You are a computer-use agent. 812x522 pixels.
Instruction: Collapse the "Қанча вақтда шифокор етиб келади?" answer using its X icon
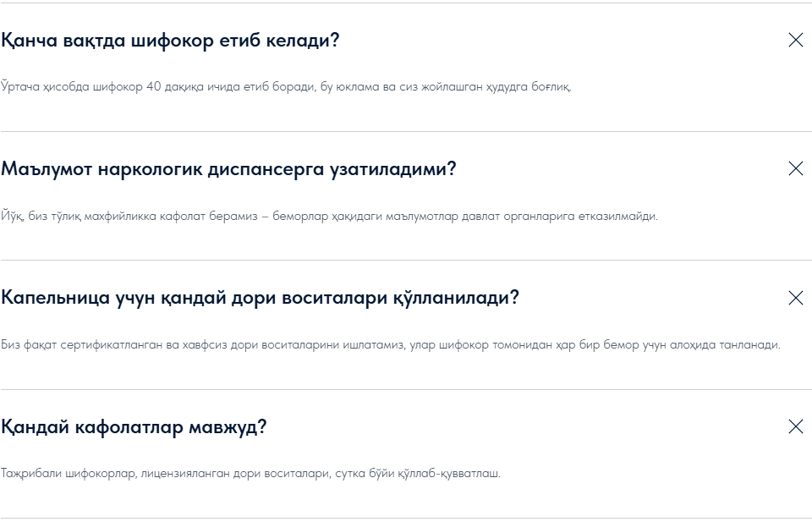[x=795, y=40]
